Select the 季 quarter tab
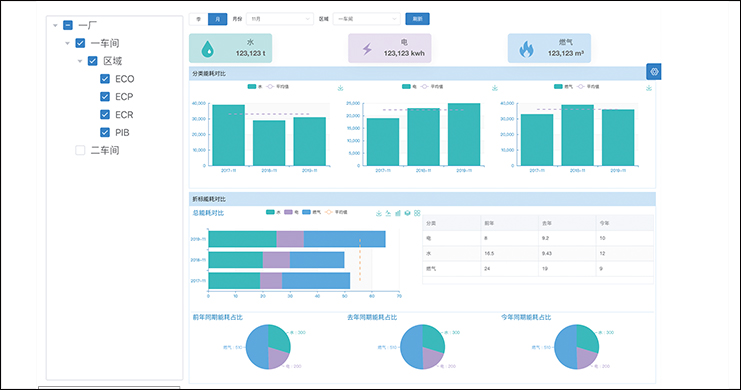 198,19
